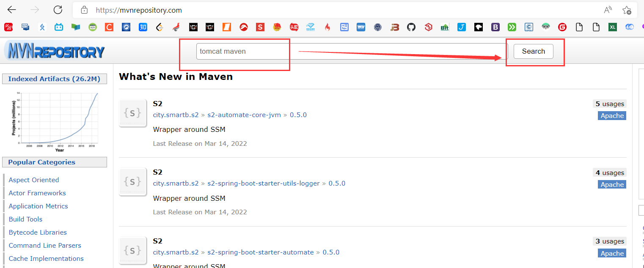This screenshot has width=644, height=268.
Task: Click the 5 usages badge
Action: 610,104
